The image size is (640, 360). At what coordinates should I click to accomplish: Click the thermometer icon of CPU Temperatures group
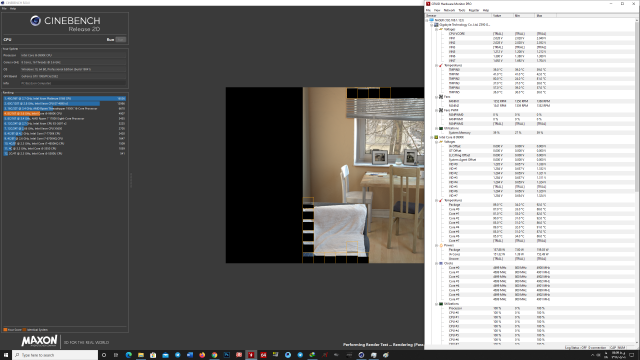tap(441, 200)
